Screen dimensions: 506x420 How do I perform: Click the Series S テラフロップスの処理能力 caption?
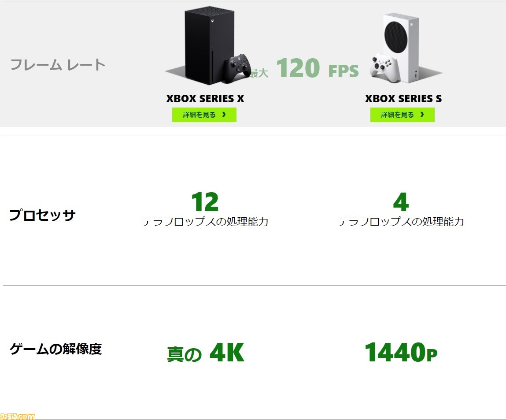[401, 222]
